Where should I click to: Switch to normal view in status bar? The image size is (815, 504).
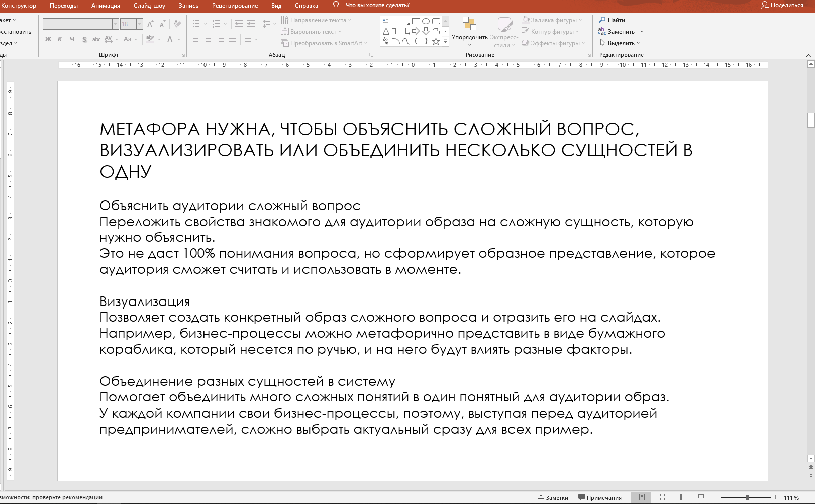coord(641,497)
